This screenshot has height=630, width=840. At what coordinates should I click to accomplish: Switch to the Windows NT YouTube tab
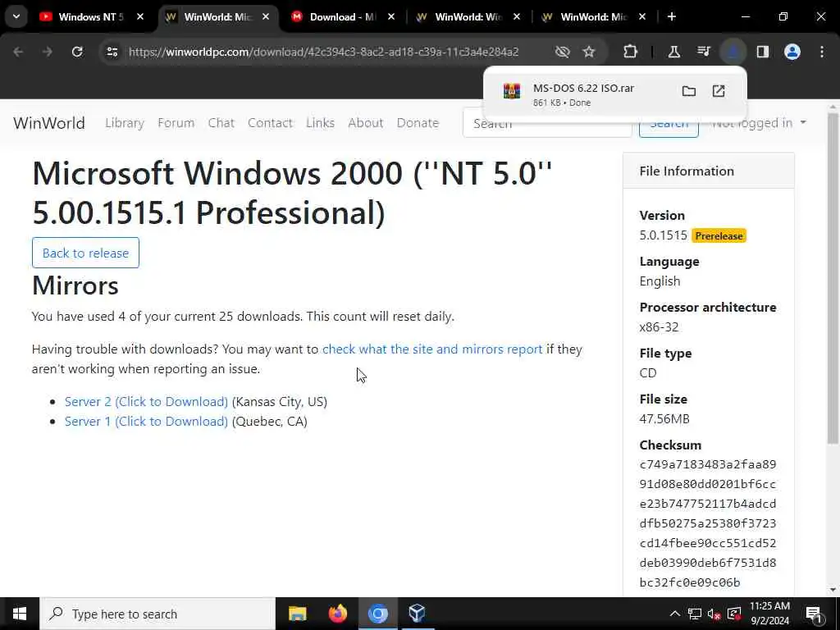[91, 16]
